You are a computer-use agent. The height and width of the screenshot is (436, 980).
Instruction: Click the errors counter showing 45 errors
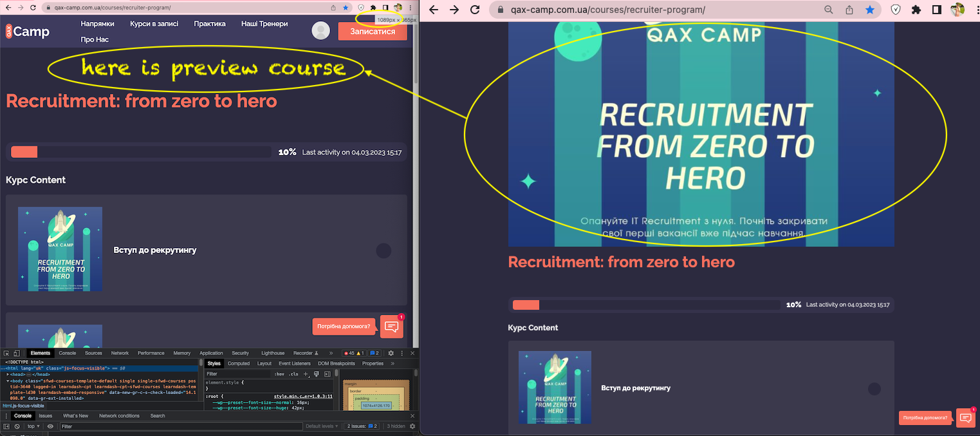click(x=349, y=353)
